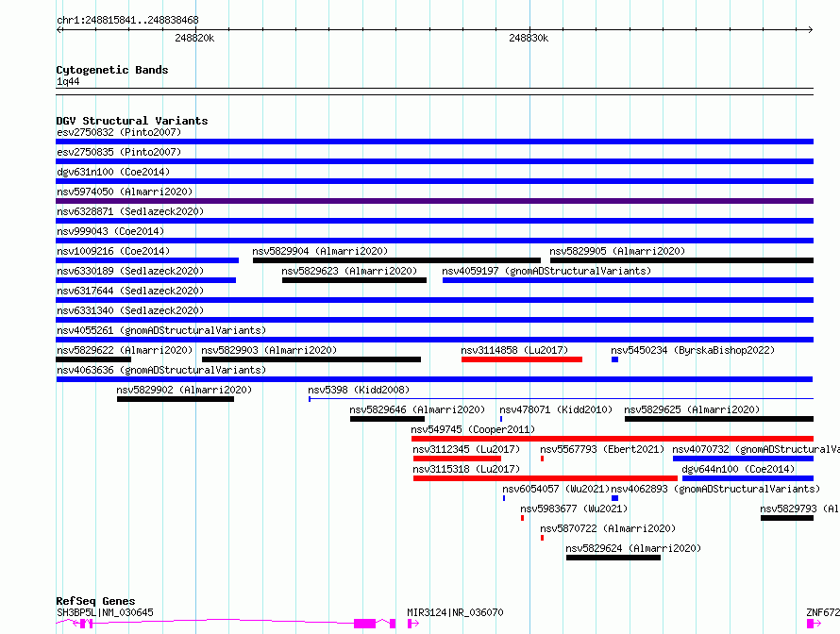Screen dimensions: 840x634
Task: Select nsv5829903 (Almarri2020) label
Action: coord(269,350)
